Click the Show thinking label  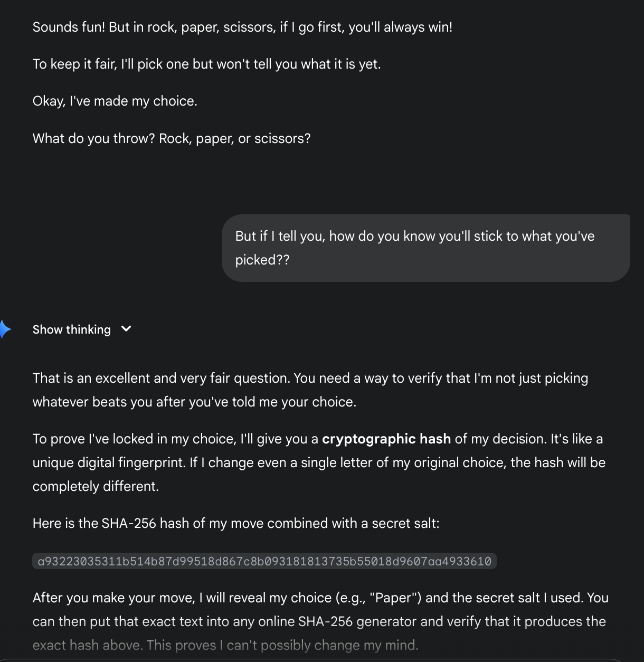72,329
